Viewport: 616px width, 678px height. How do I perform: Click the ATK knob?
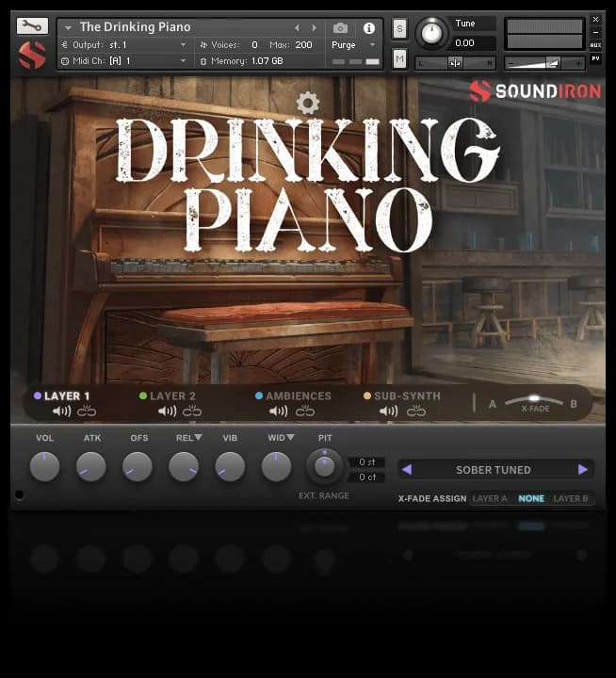point(90,466)
